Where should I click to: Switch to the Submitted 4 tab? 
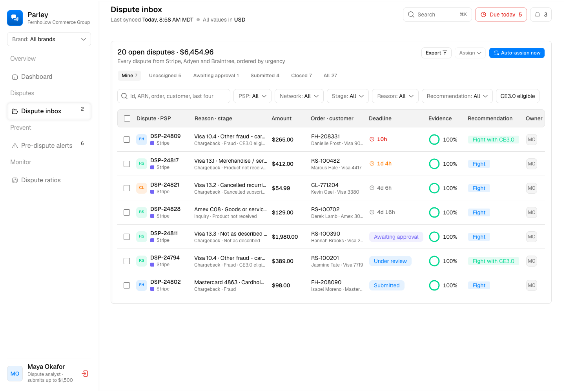coord(265,76)
